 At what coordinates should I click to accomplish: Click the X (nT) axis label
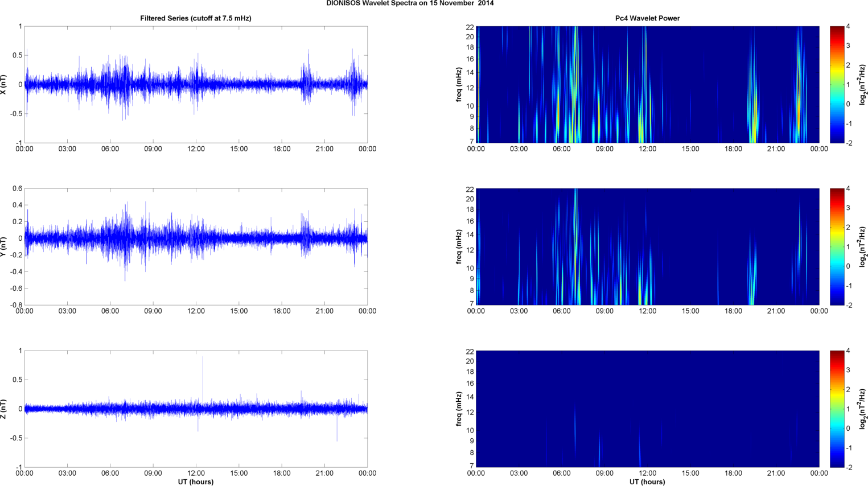[5, 84]
